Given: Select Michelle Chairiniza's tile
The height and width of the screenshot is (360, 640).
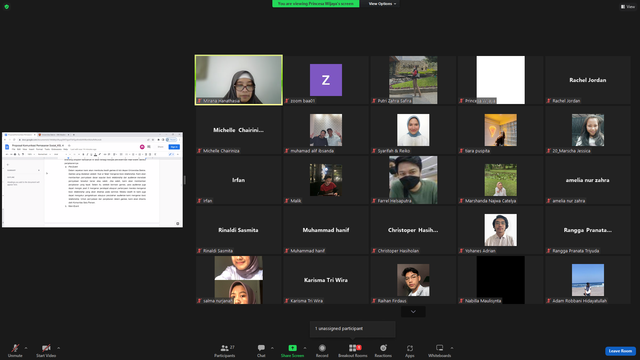Looking at the screenshot, I should [x=239, y=130].
